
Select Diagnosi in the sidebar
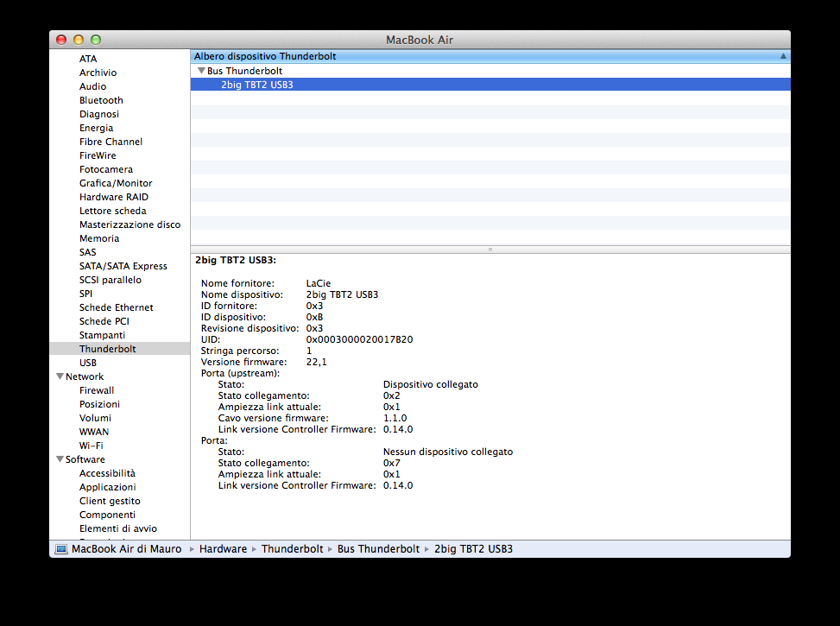[99, 114]
